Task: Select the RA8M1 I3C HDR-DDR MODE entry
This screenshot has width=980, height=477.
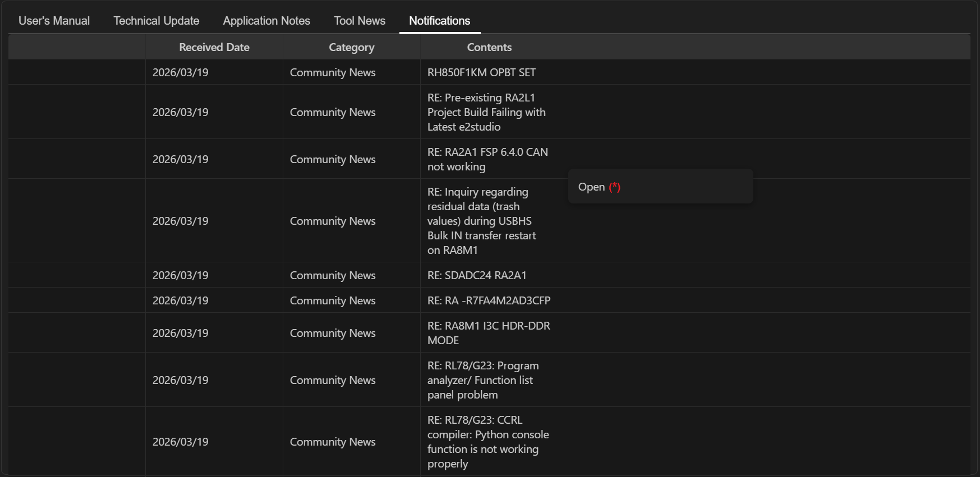Action: 489,333
